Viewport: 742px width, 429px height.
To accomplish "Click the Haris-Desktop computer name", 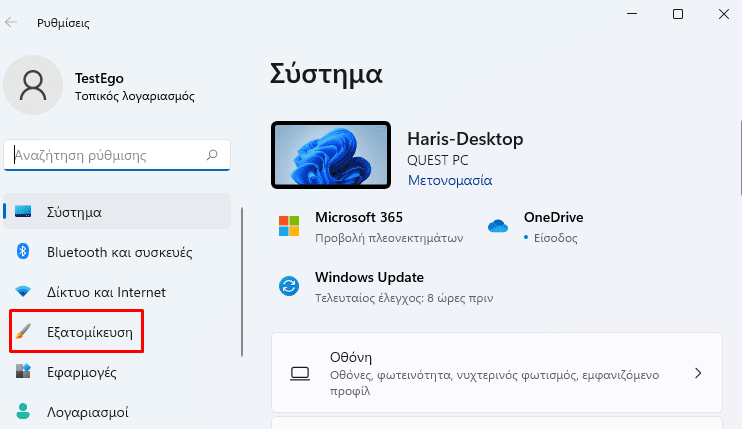I will [x=465, y=139].
